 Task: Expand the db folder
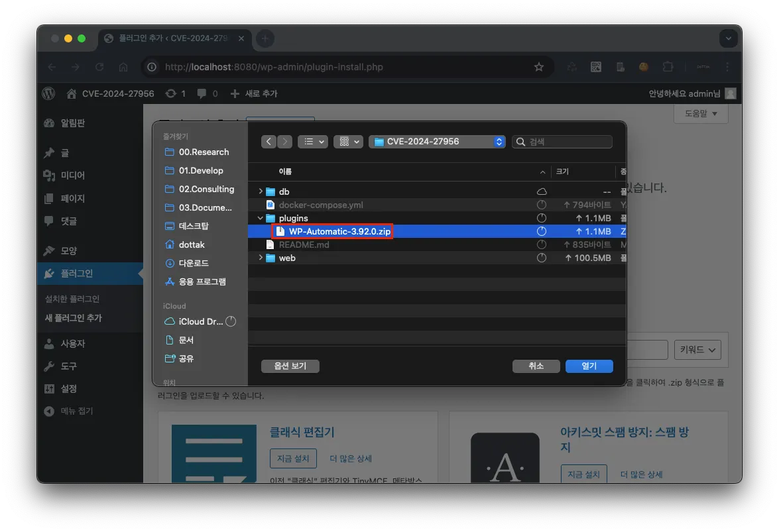pyautogui.click(x=261, y=191)
